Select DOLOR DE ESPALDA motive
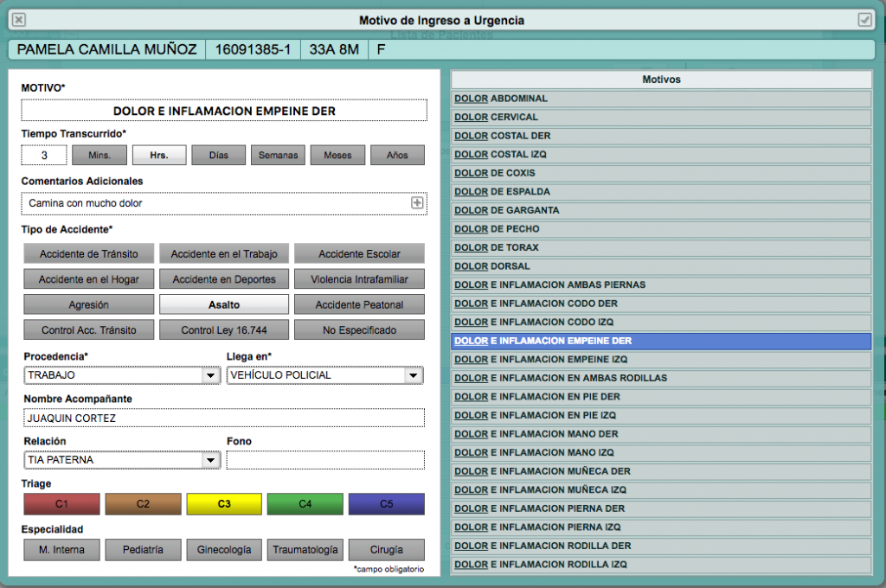The image size is (886, 588). [661, 191]
